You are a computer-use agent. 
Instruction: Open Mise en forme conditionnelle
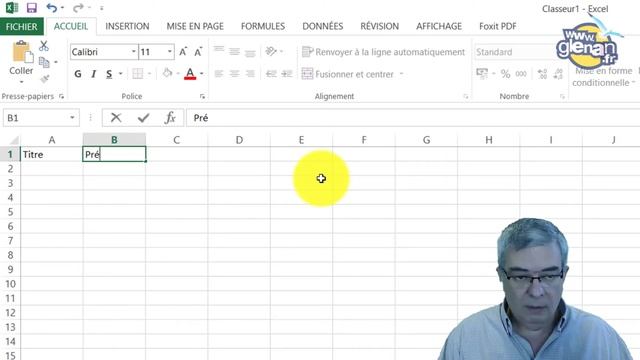[x=603, y=76]
